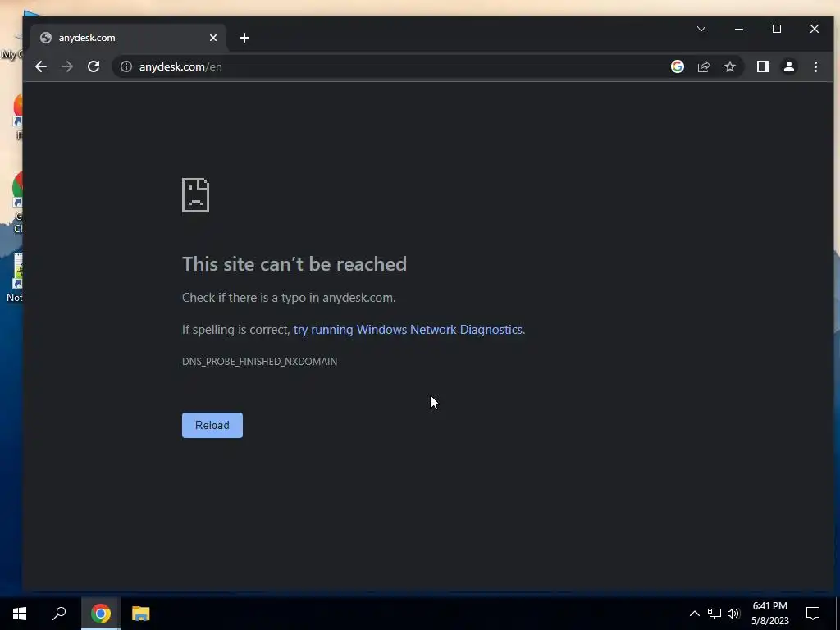The height and width of the screenshot is (630, 840).
Task: Share this page icon
Action: click(x=703, y=66)
